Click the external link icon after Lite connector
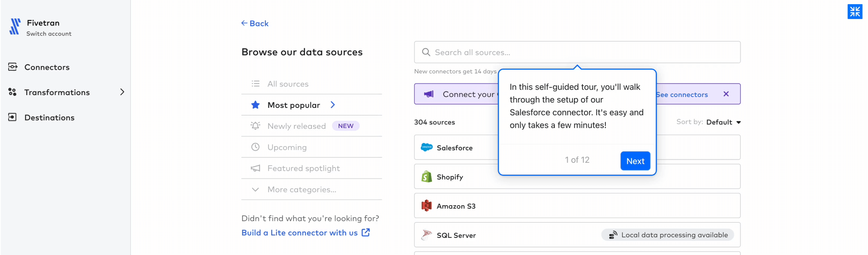 [366, 233]
